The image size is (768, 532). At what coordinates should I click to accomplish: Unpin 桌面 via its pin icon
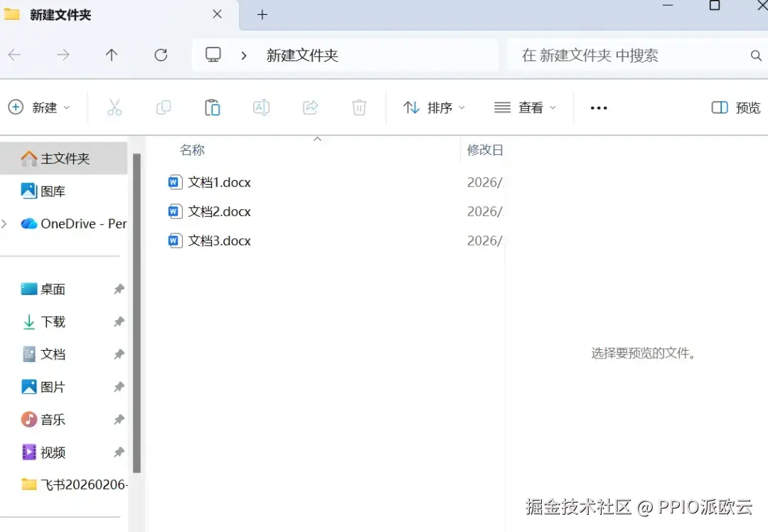tap(119, 289)
